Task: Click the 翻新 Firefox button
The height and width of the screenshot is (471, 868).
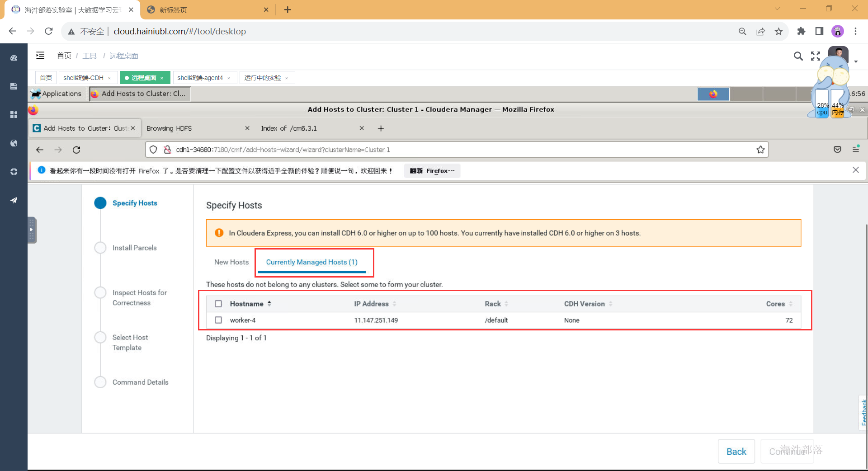Action: coord(432,171)
